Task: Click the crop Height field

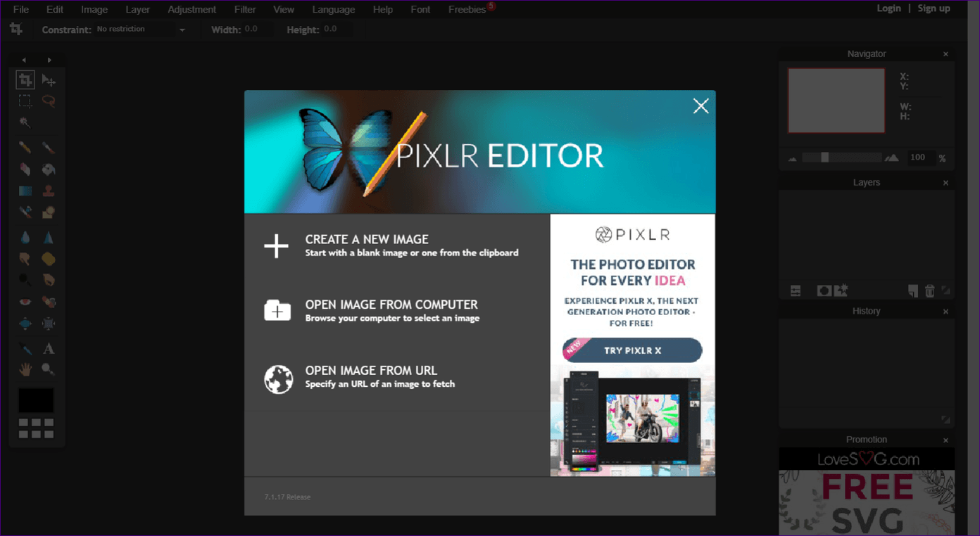Action: click(x=337, y=30)
